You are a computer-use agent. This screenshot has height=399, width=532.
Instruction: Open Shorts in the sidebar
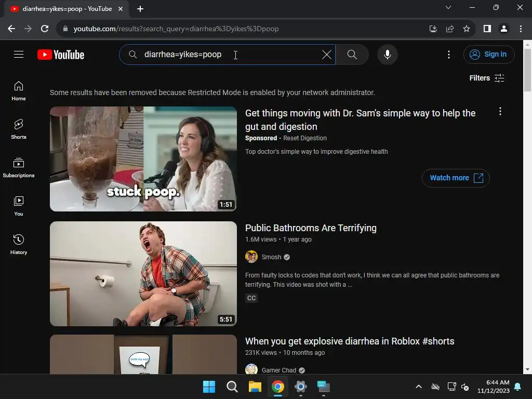point(19,129)
